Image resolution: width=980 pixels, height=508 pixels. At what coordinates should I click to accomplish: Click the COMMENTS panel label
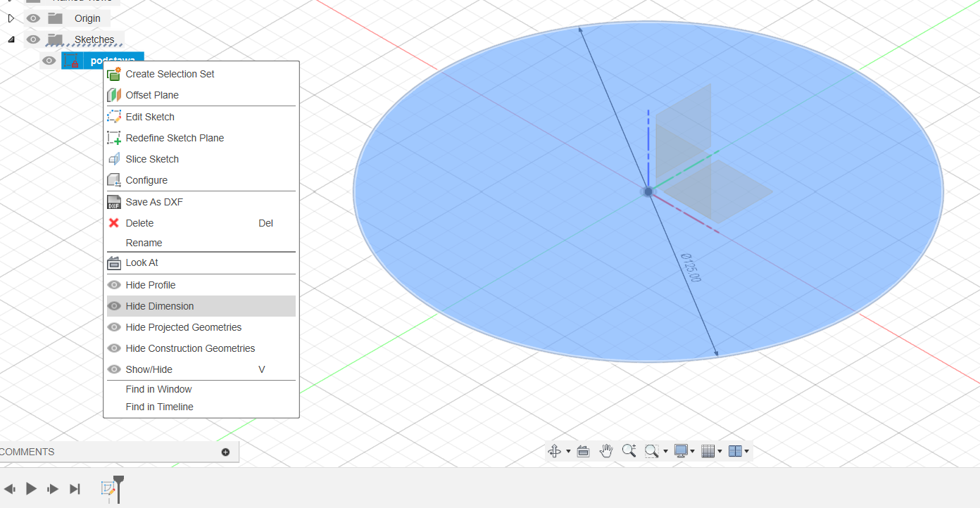tap(27, 452)
